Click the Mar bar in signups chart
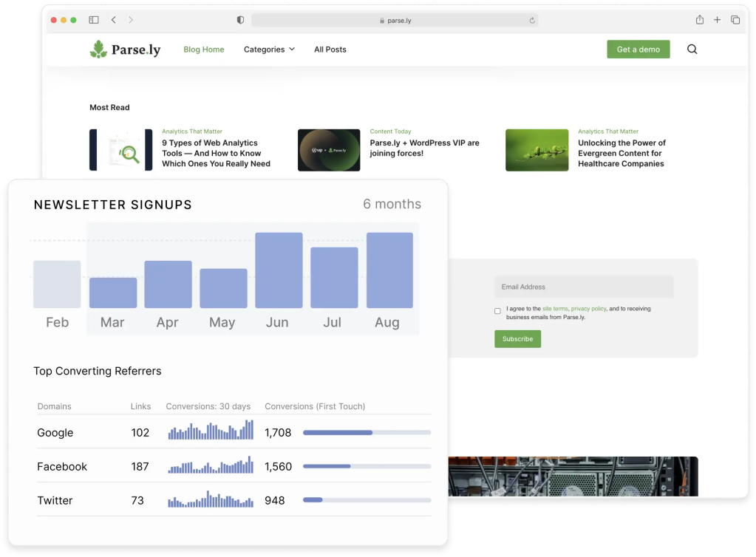 tap(113, 293)
